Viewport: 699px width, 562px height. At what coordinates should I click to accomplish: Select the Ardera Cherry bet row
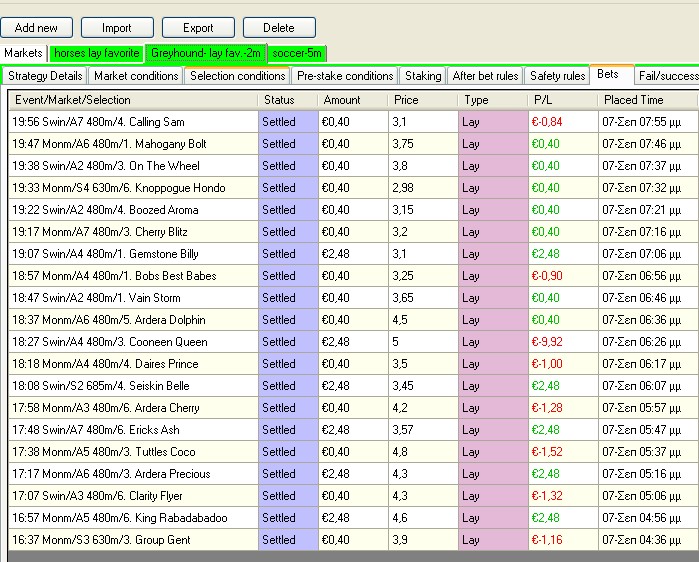(x=354, y=408)
